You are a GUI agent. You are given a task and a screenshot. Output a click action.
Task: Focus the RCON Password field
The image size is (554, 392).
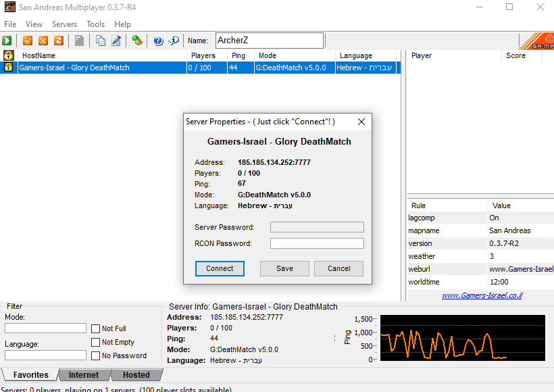317,243
